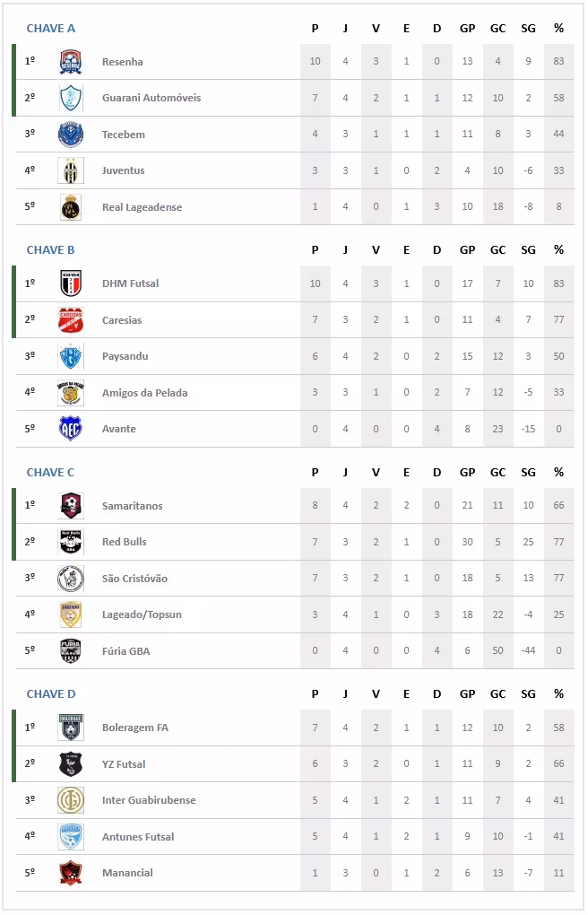
Task: Click the GP column header in Chave B
Action: [467, 250]
